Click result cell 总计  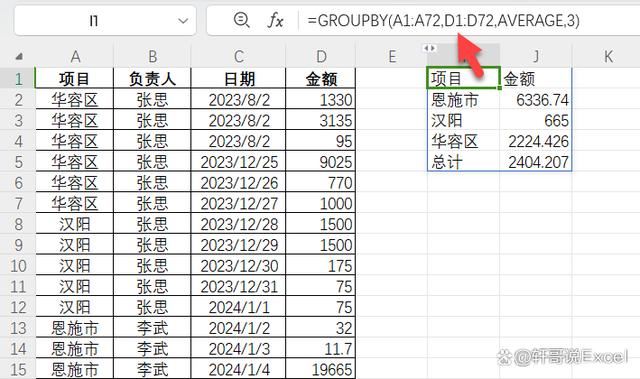pyautogui.click(x=464, y=162)
